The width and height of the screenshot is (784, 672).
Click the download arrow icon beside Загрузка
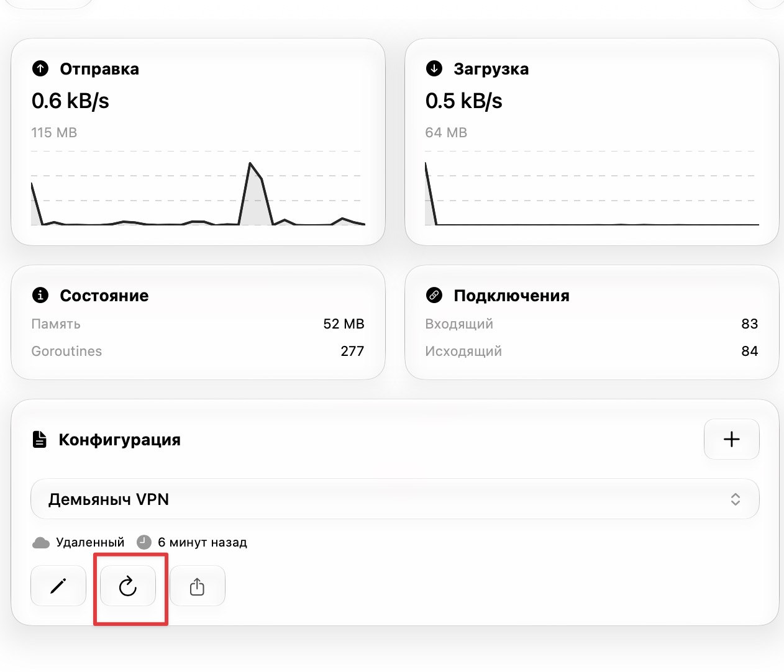coord(434,68)
